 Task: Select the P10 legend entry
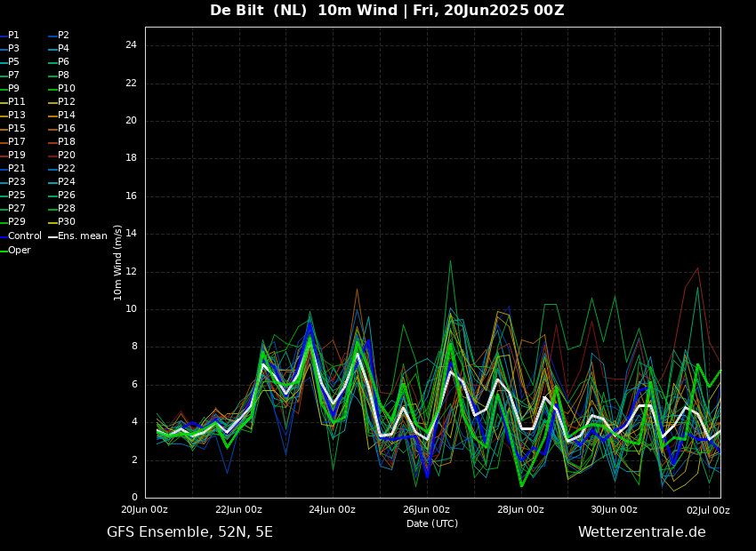click(x=61, y=89)
